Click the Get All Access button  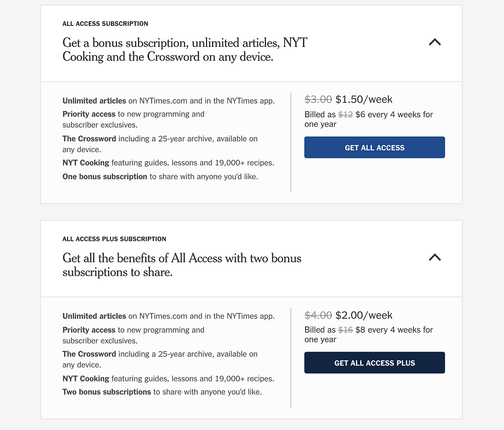pyautogui.click(x=374, y=148)
